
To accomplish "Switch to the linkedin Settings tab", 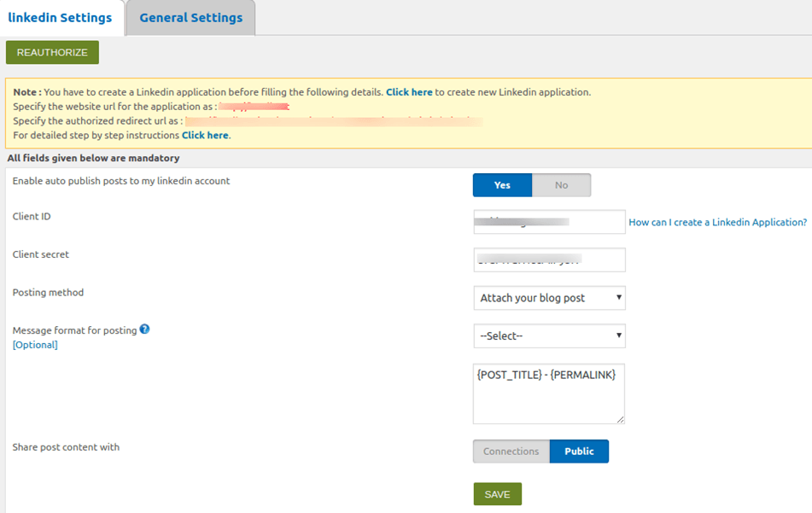I will pos(60,18).
